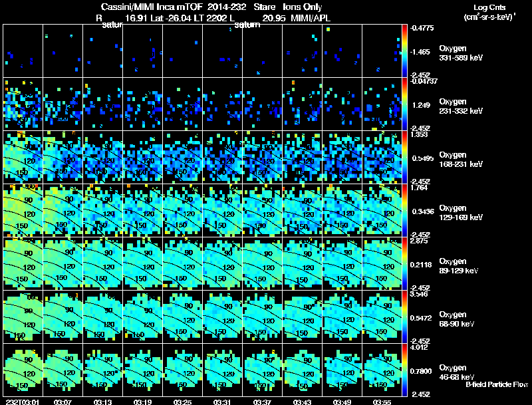Screen dimensions: 532x405
Task: Click the 68-90 keV image at 03:31
Action: (x=223, y=317)
